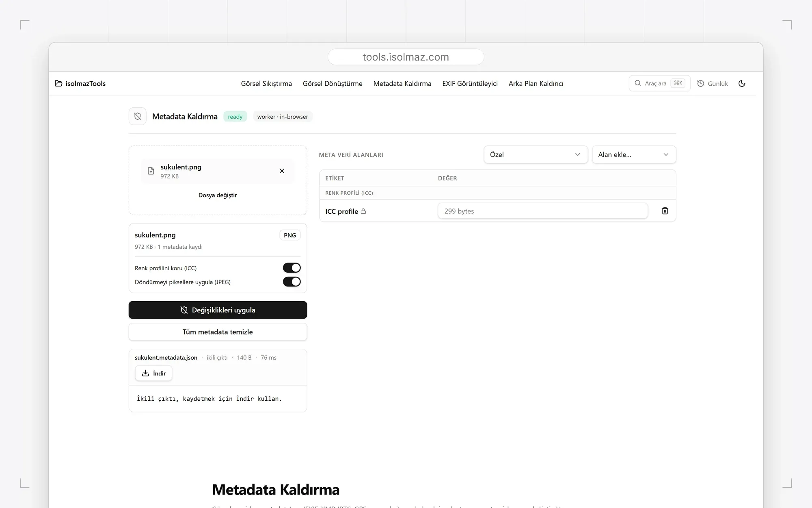Click the ready status badge
Viewport: 812px width, 508px height.
pos(235,117)
